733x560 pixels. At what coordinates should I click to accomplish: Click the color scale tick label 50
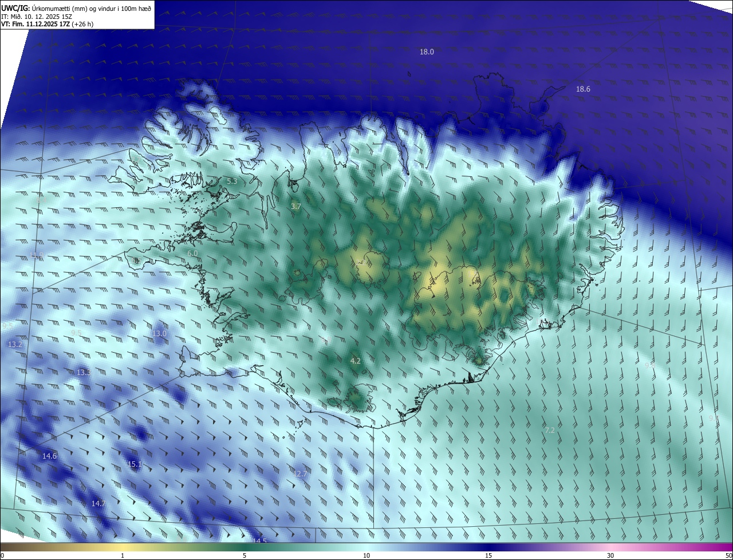coord(728,555)
